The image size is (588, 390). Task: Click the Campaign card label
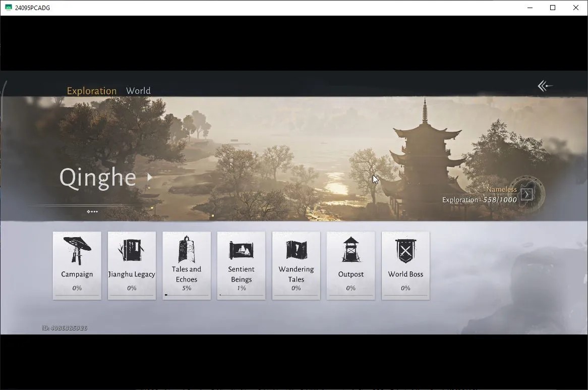tap(77, 274)
